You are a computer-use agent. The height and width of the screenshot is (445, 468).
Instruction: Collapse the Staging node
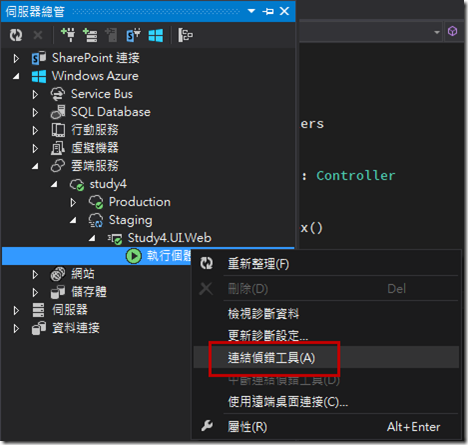[73, 220]
